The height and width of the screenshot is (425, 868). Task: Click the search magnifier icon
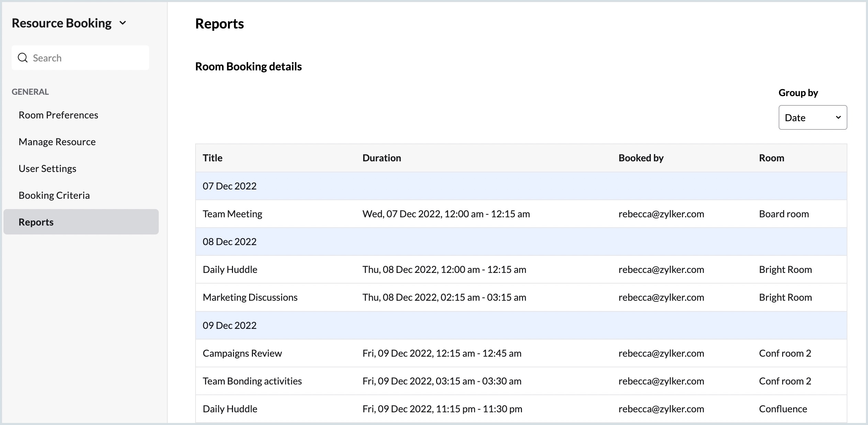23,58
